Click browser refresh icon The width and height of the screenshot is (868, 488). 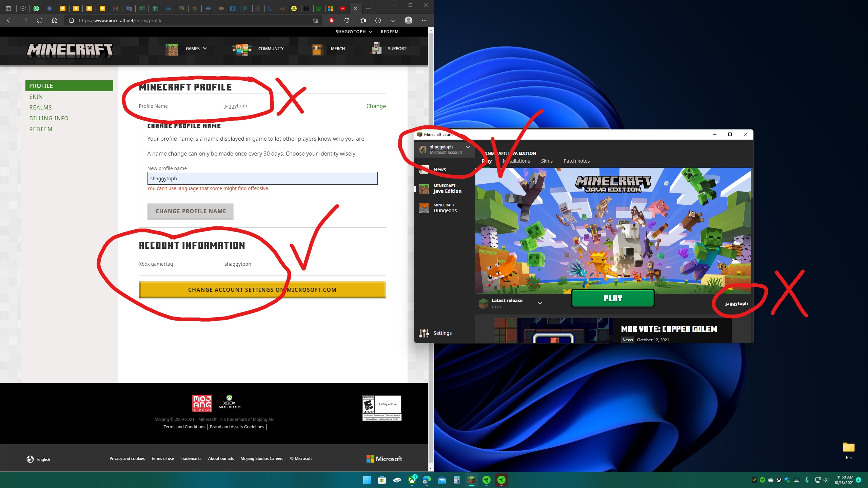[x=40, y=20]
